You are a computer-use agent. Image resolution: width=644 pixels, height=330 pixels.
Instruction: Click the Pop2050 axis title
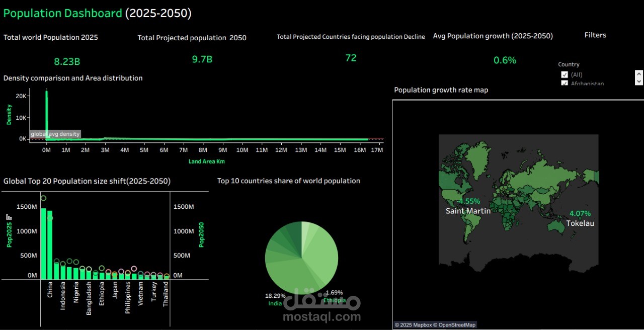click(202, 234)
